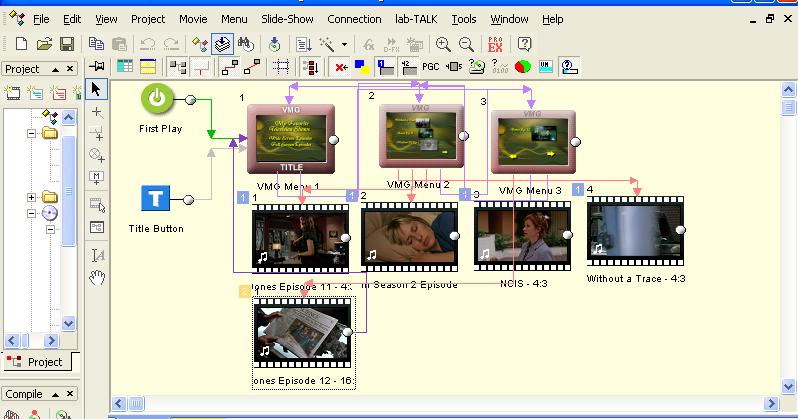Close the Compile panel with X

coord(70,394)
